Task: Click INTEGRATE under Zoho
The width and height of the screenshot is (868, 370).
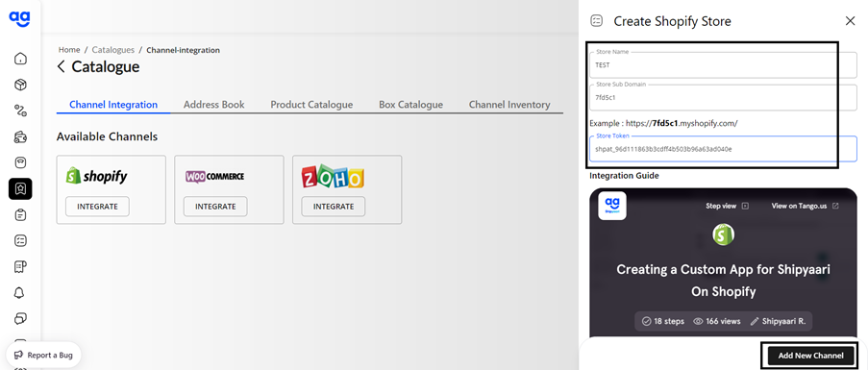Action: click(334, 207)
